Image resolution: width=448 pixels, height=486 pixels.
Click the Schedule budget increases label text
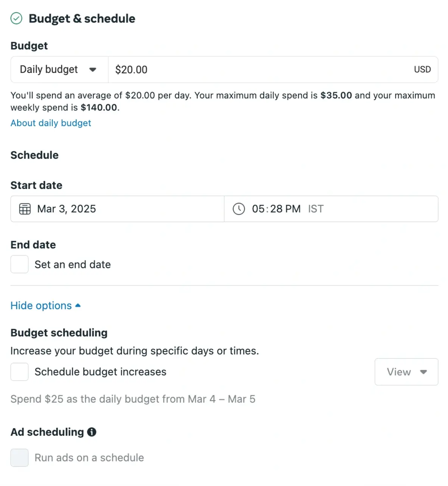click(100, 372)
